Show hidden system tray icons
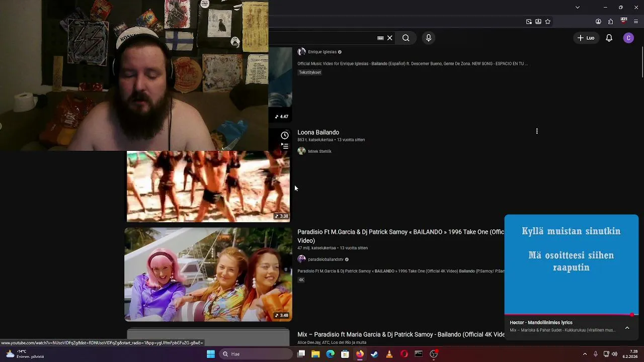644x362 pixels. coord(585,354)
